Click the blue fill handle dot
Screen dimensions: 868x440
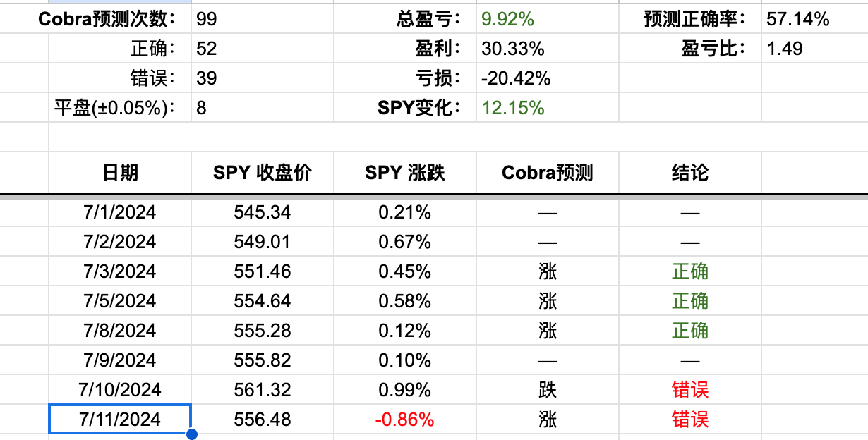coord(191,434)
